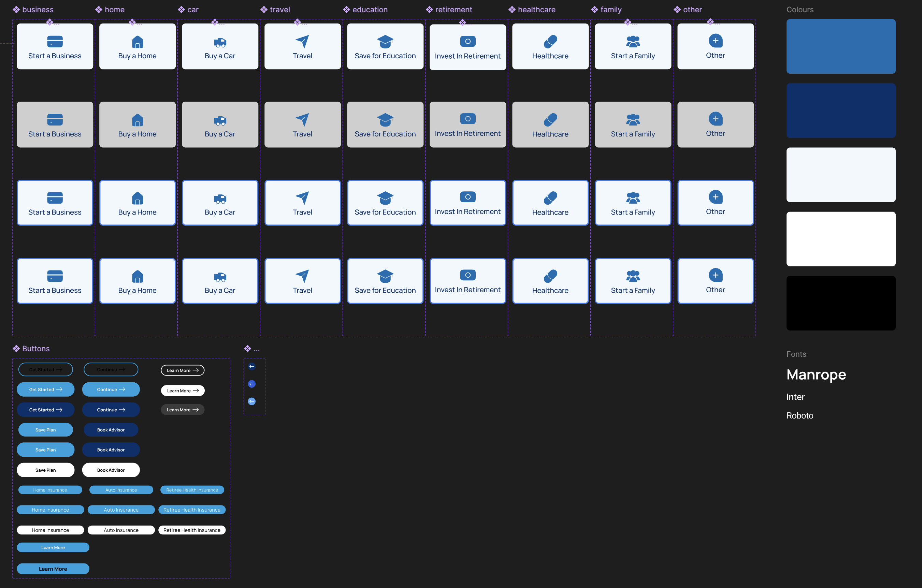The height and width of the screenshot is (588, 922).
Task: Select the disabled gray Invest In Retirement card variant
Action: 467,124
